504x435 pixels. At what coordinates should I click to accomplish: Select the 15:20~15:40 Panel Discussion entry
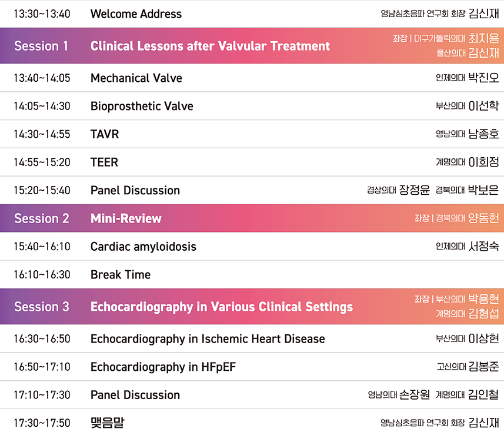click(252, 190)
